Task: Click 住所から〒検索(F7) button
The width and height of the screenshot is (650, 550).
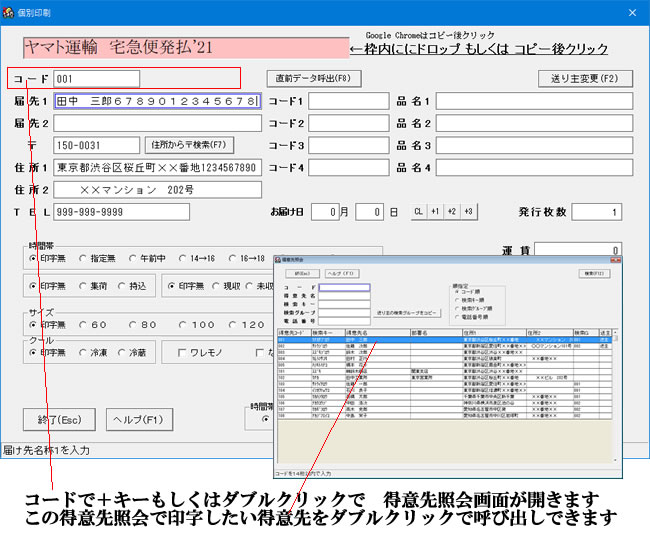Action: click(x=191, y=145)
